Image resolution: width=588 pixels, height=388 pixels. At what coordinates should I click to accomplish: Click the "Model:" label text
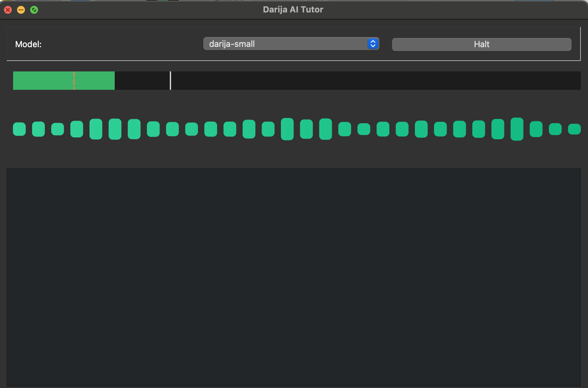tap(29, 44)
